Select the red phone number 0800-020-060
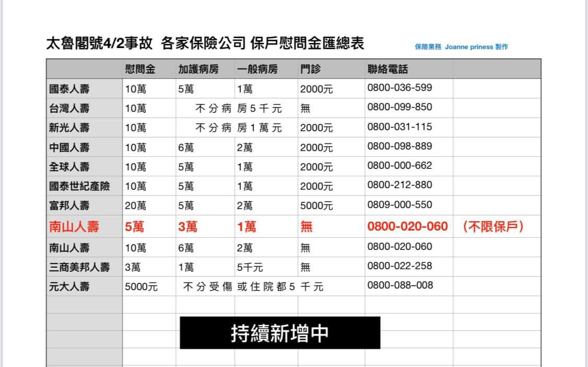 coord(408,226)
